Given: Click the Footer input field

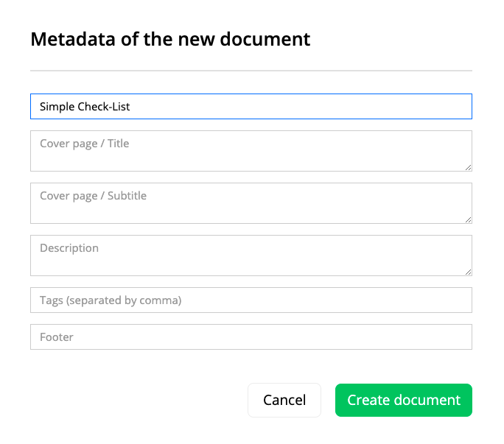Looking at the screenshot, I should tap(251, 336).
